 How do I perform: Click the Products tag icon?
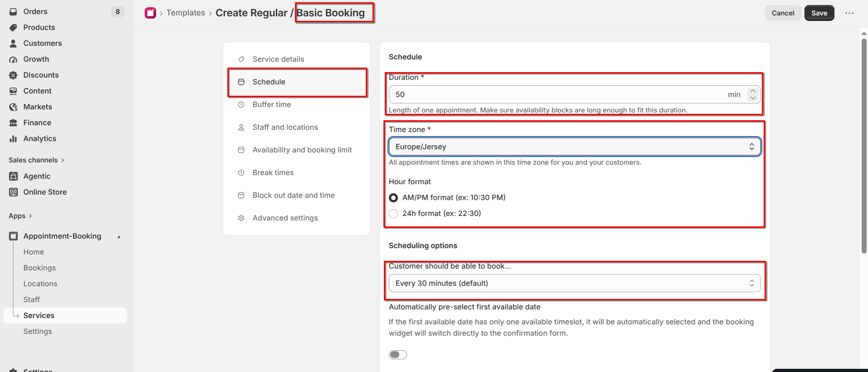(x=13, y=27)
